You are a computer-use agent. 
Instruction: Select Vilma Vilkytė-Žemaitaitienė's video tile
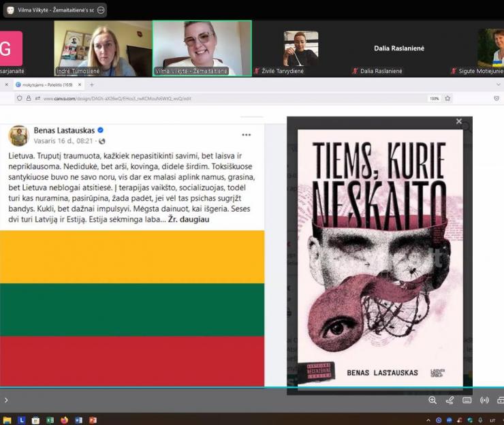click(x=202, y=48)
